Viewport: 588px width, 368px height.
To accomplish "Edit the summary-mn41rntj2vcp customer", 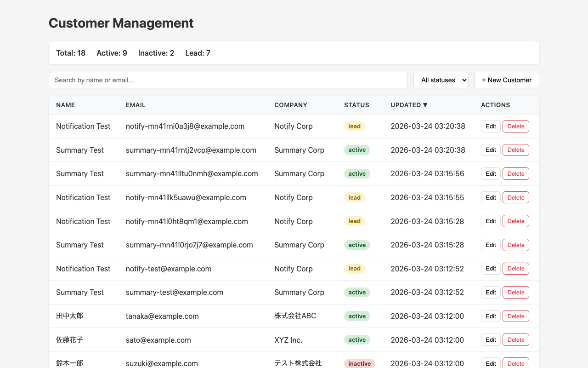I will tap(491, 150).
